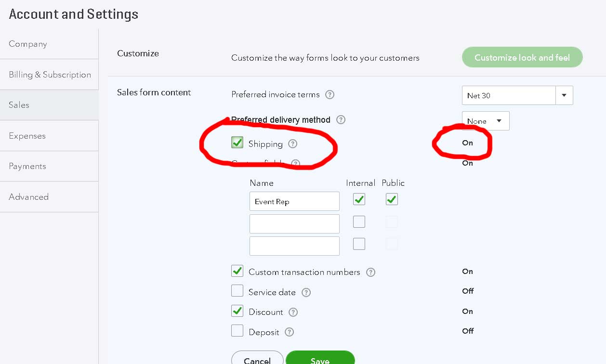The image size is (606, 364).
Task: Click help icon next to Custom transaction numbers
Action: [370, 272]
